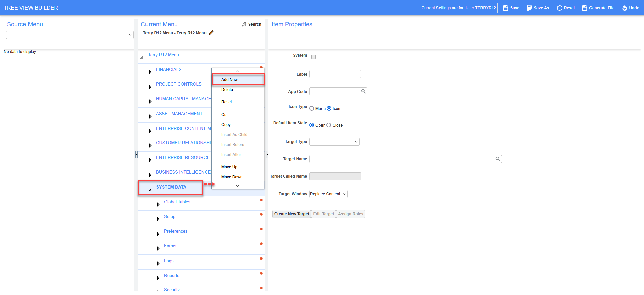Select the BUSINESS INTELLIGENCE item

click(x=183, y=172)
